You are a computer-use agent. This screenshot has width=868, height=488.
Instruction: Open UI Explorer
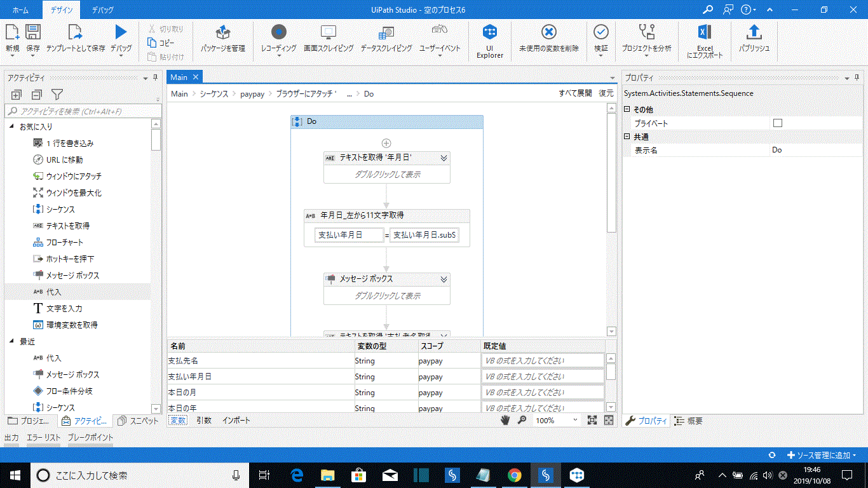coord(490,32)
